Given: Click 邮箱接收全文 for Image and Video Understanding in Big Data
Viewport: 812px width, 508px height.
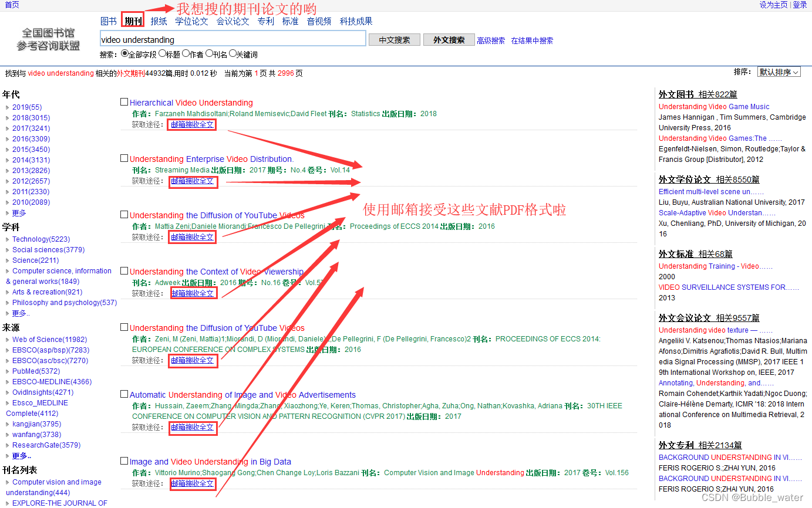Looking at the screenshot, I should tap(192, 483).
